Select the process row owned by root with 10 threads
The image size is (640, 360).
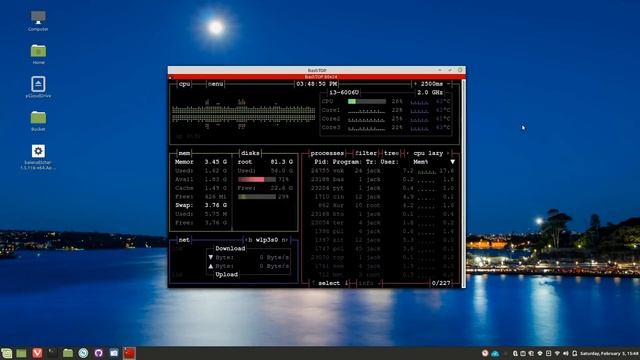click(382, 205)
